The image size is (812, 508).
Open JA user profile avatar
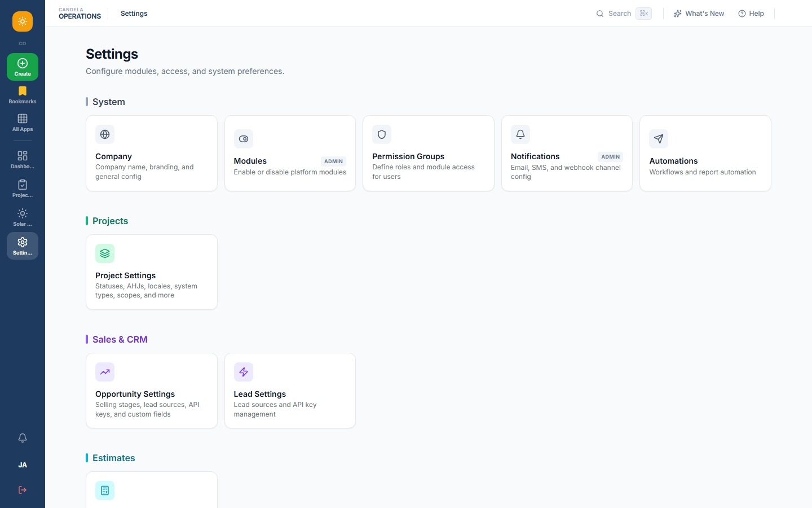pyautogui.click(x=23, y=465)
